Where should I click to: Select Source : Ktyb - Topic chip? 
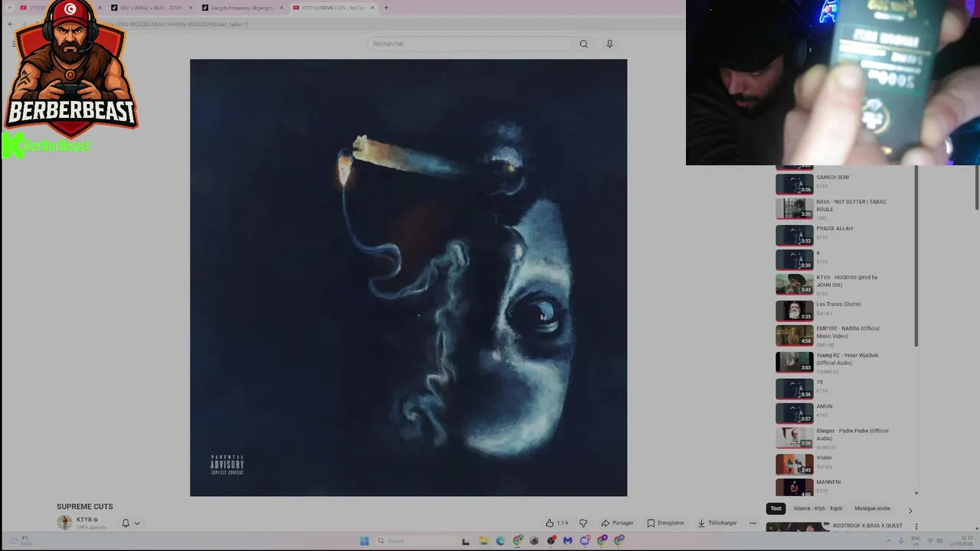pos(818,509)
